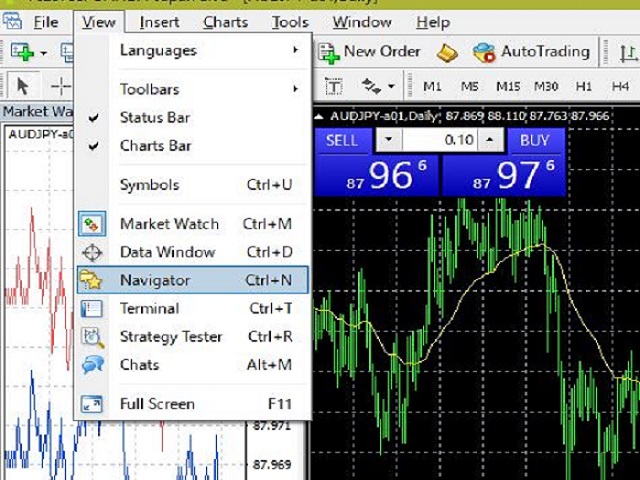This screenshot has width=640, height=480.
Task: Open the Window menu
Action: click(362, 22)
